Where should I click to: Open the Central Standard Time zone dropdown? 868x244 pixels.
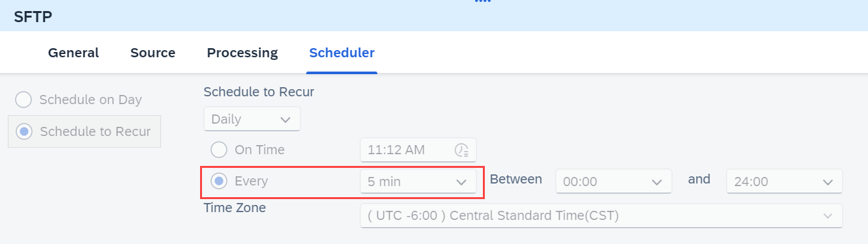pyautogui.click(x=601, y=216)
